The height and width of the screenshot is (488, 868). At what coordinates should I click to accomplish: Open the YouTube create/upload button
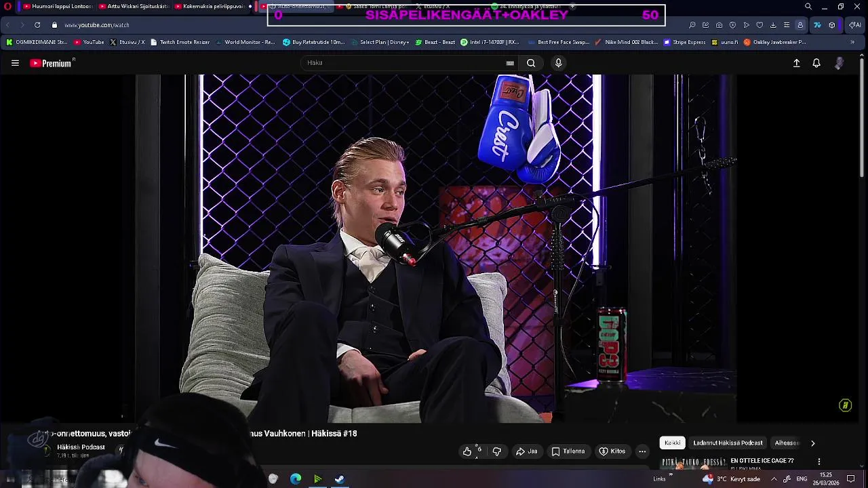tap(797, 63)
